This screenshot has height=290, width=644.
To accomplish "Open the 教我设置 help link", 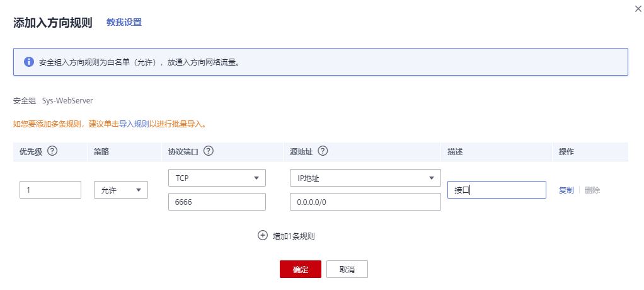I will (x=124, y=22).
